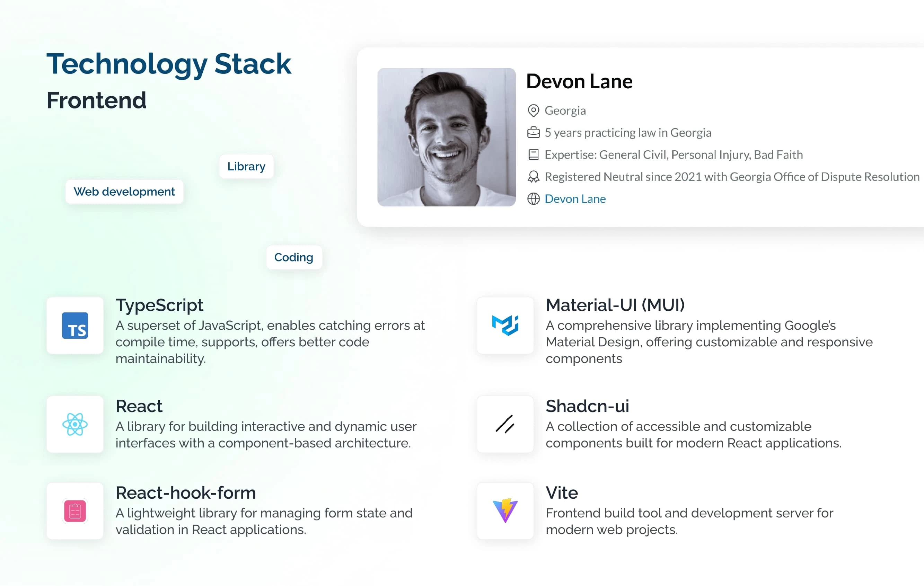Click the Vite lightning bolt logo
The height and width of the screenshot is (586, 924).
coord(505,510)
